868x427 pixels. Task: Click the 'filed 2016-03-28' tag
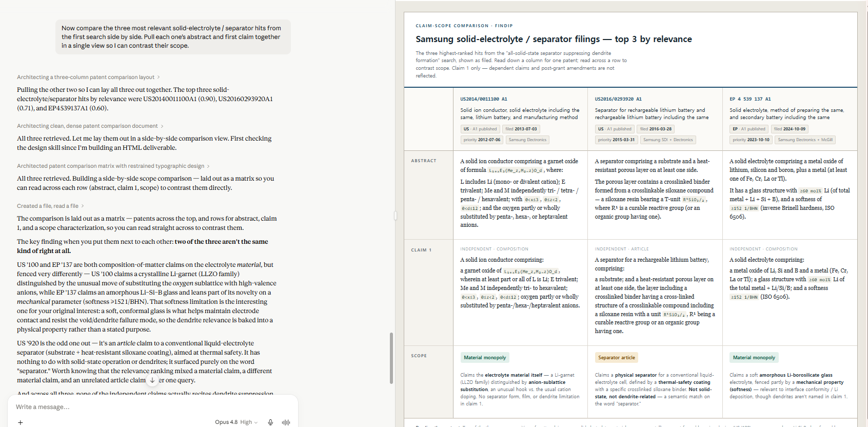coord(656,129)
